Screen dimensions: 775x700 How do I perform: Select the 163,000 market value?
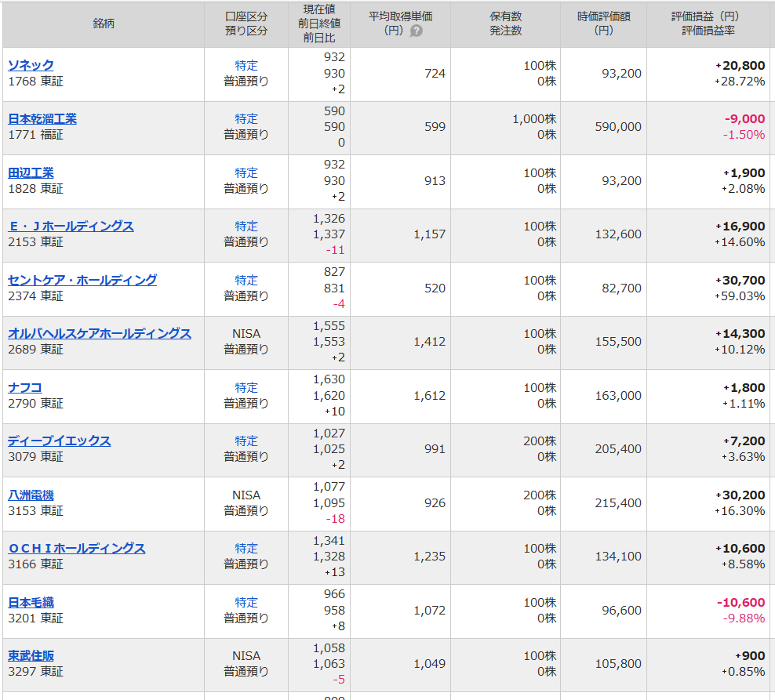(618, 396)
